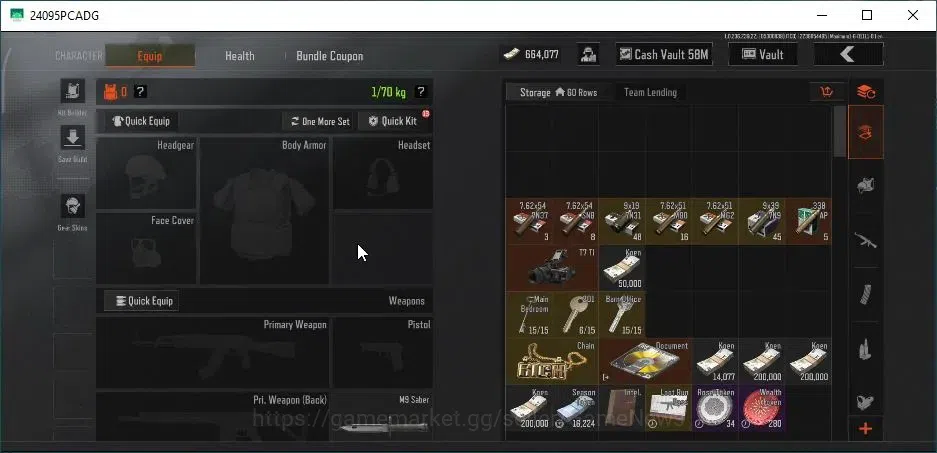Open the Bundle Coupon tab

[x=329, y=56]
